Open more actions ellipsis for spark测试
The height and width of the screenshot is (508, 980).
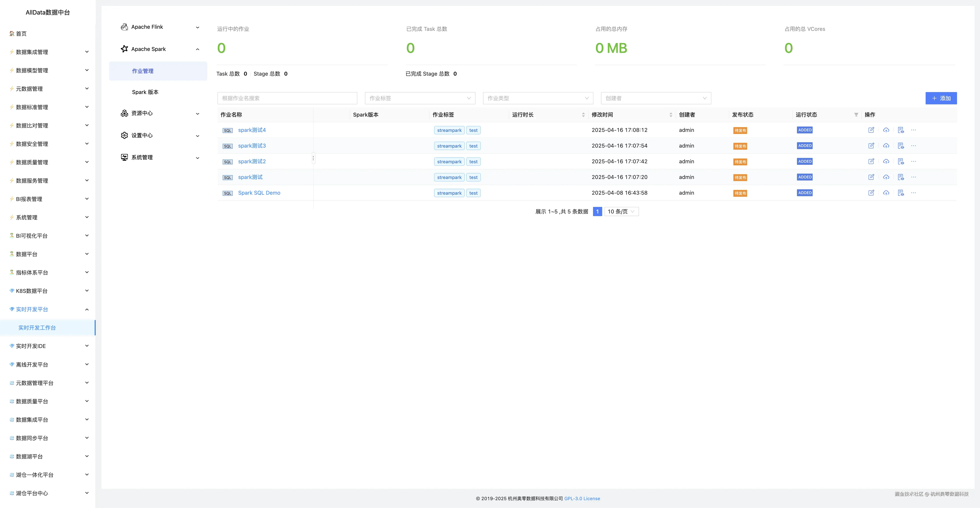(913, 177)
